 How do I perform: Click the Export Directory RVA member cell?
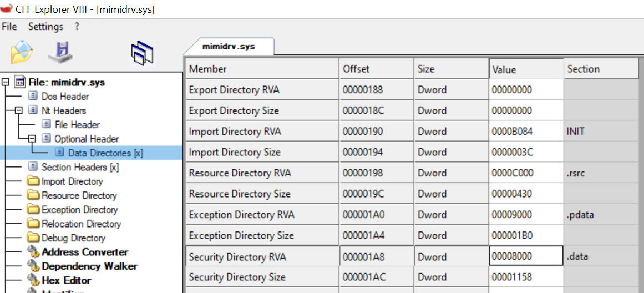point(262,90)
